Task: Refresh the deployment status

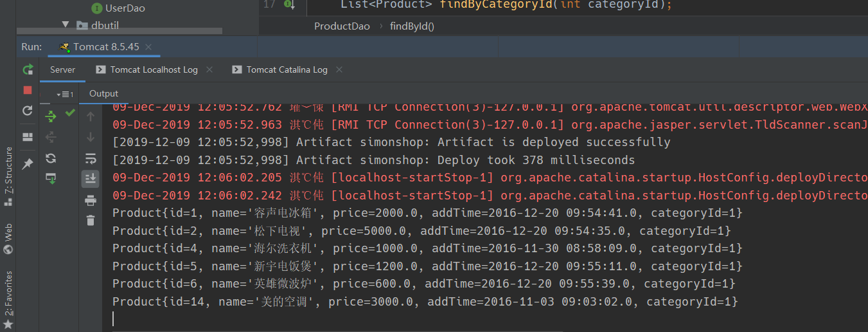Action: 51,158
